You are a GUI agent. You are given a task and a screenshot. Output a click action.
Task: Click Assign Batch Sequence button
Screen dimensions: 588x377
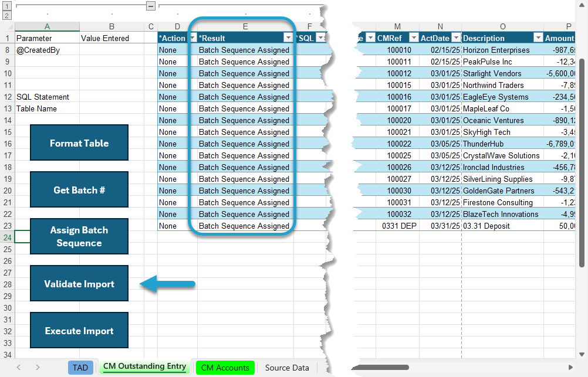(79, 236)
